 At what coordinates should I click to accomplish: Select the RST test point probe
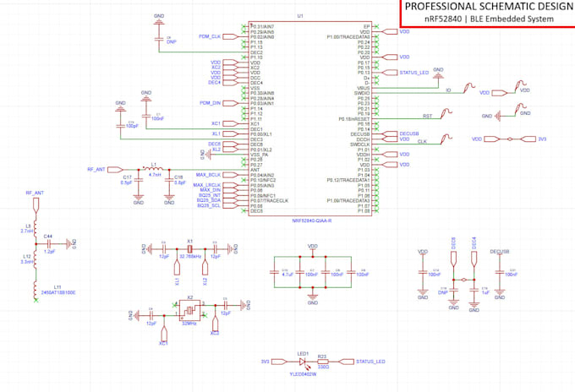pos(446,113)
